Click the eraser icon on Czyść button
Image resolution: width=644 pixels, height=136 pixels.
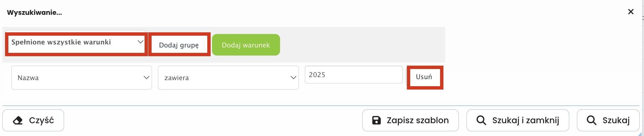tap(18, 121)
